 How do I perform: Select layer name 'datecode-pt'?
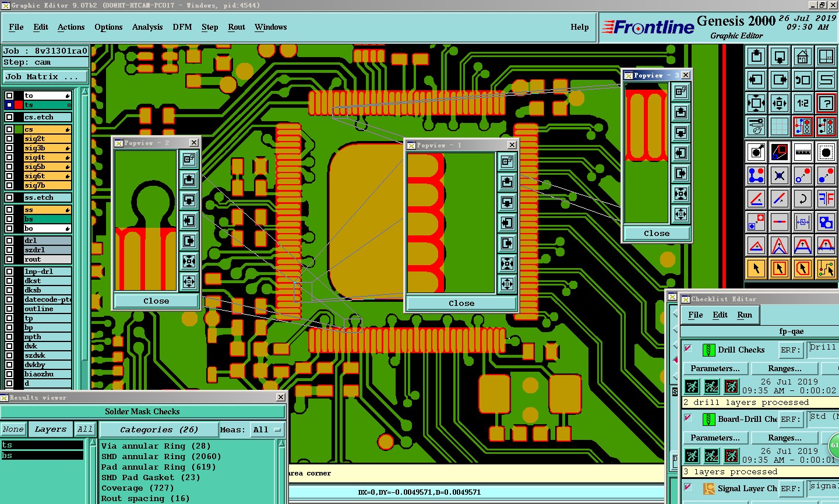(x=48, y=299)
